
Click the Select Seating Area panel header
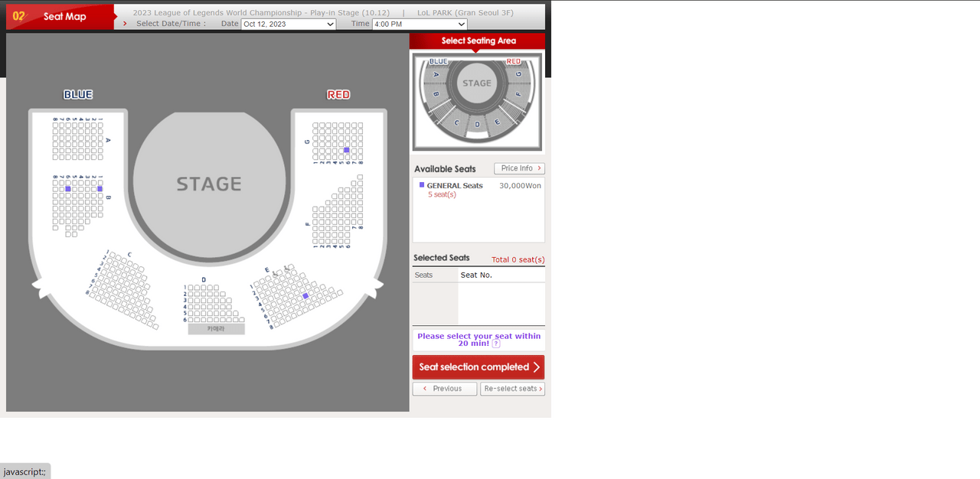coord(478,41)
